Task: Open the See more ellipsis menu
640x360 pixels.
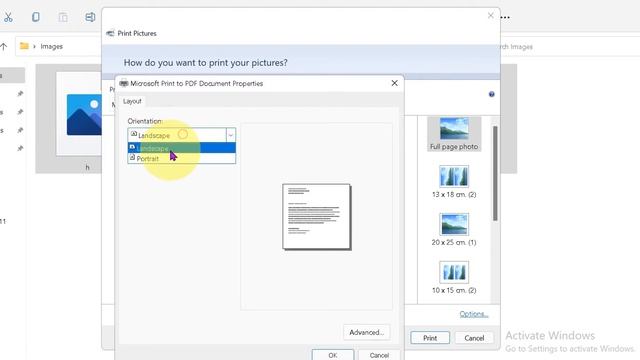Action: point(505,17)
